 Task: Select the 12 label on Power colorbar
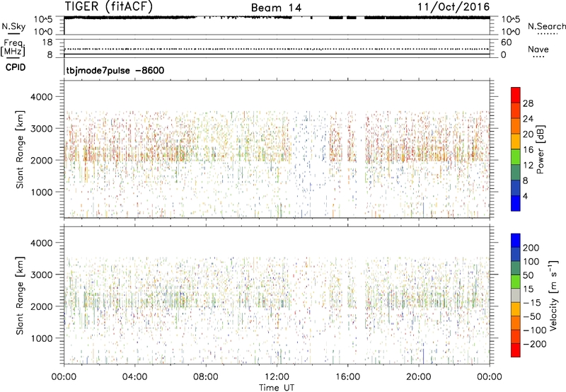[528, 166]
